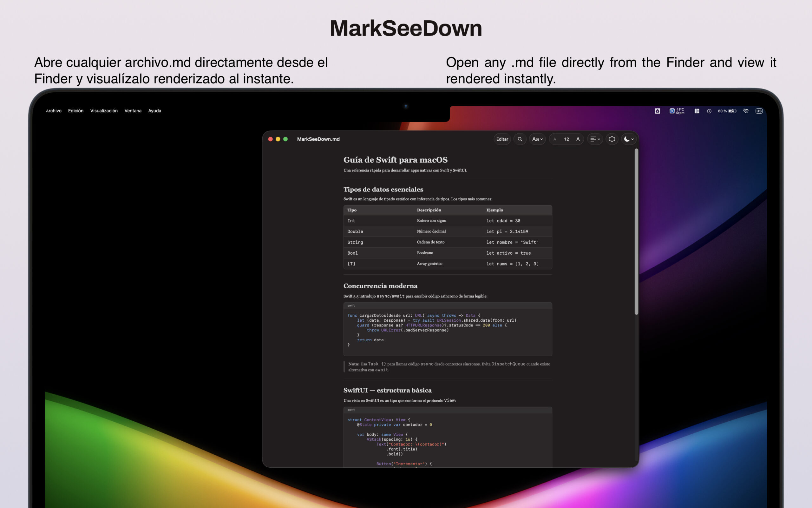The height and width of the screenshot is (508, 812).
Task: Click the example "let nums = [1, 2, 3]"
Action: tap(512, 264)
